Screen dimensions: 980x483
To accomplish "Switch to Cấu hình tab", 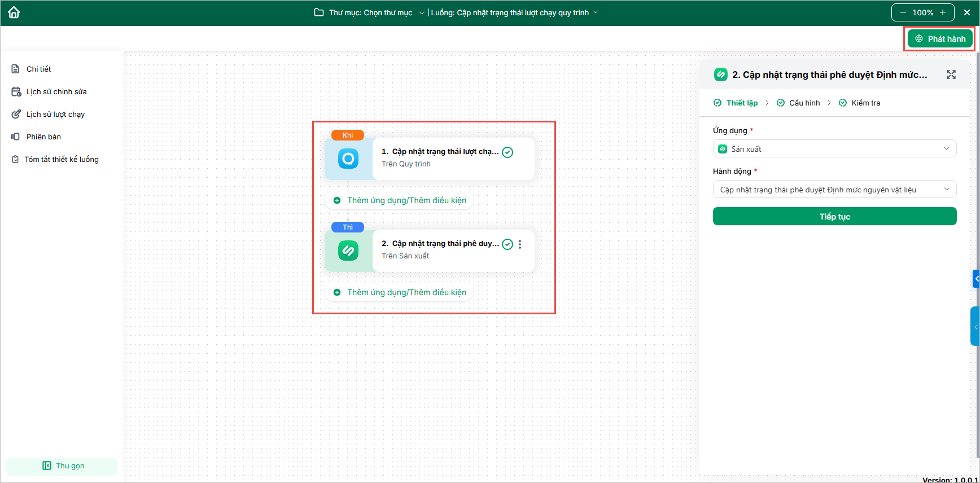I will 798,103.
